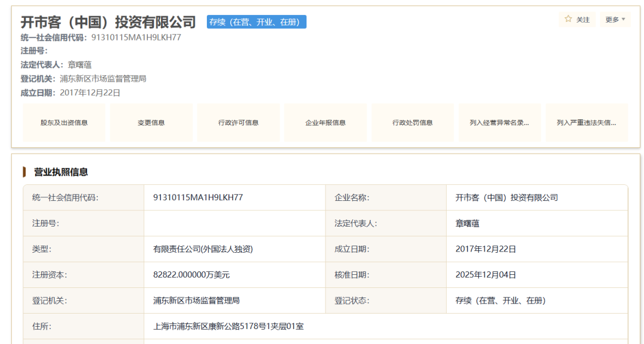This screenshot has width=644, height=344.
Task: Open the 股东及出资信息 tab
Action: pos(64,123)
